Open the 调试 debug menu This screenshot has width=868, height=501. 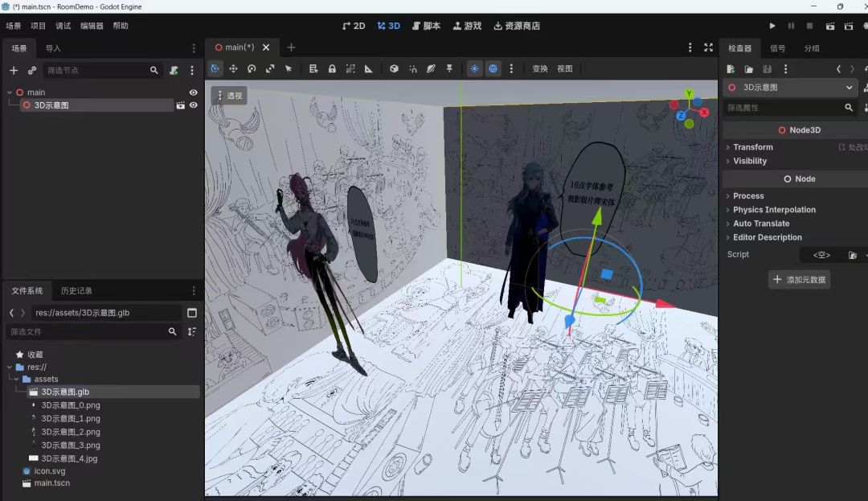(63, 26)
